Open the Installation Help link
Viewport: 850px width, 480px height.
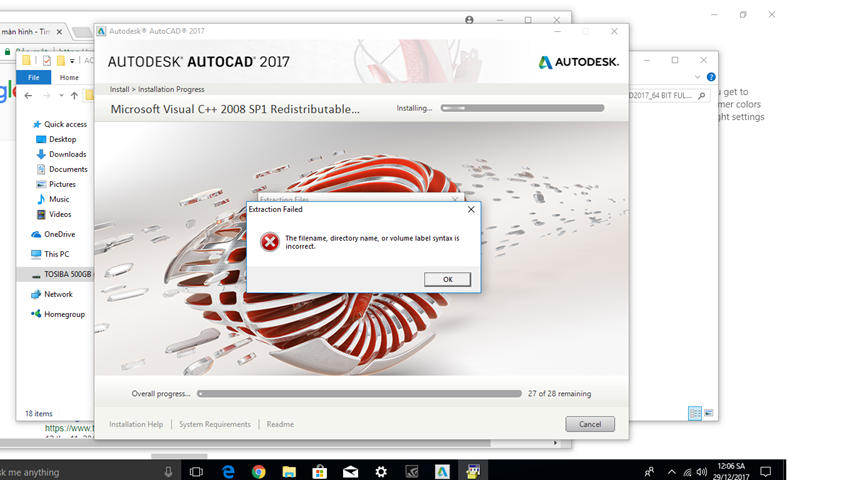coord(136,424)
